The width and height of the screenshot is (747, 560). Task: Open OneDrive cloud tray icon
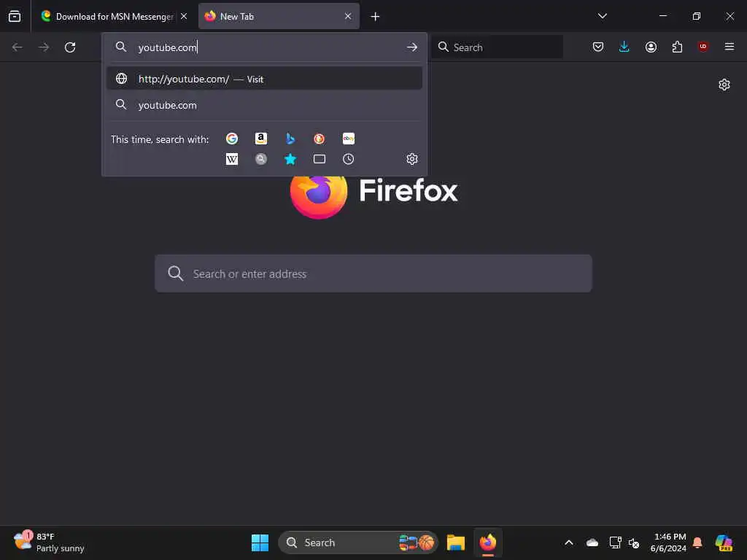[x=592, y=542]
